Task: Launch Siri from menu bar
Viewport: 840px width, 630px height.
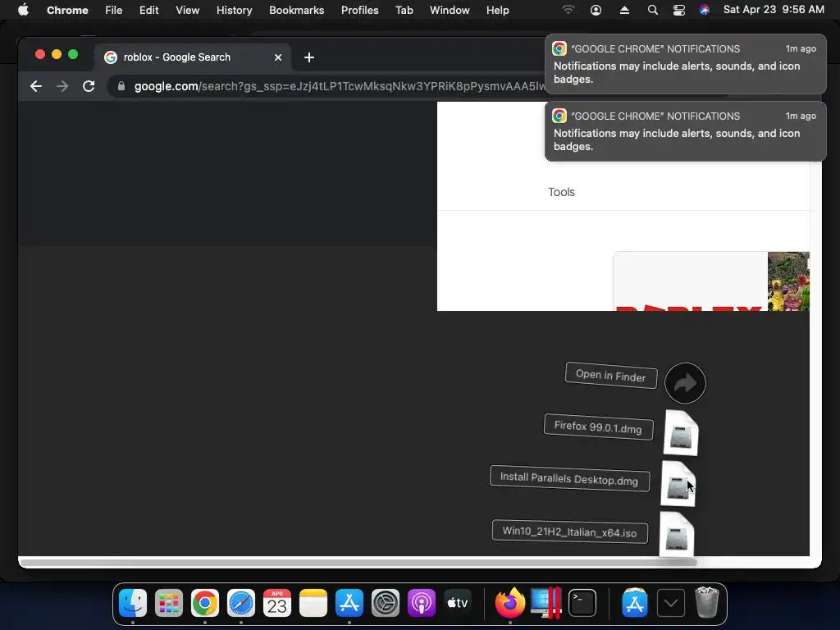Action: coord(704,10)
